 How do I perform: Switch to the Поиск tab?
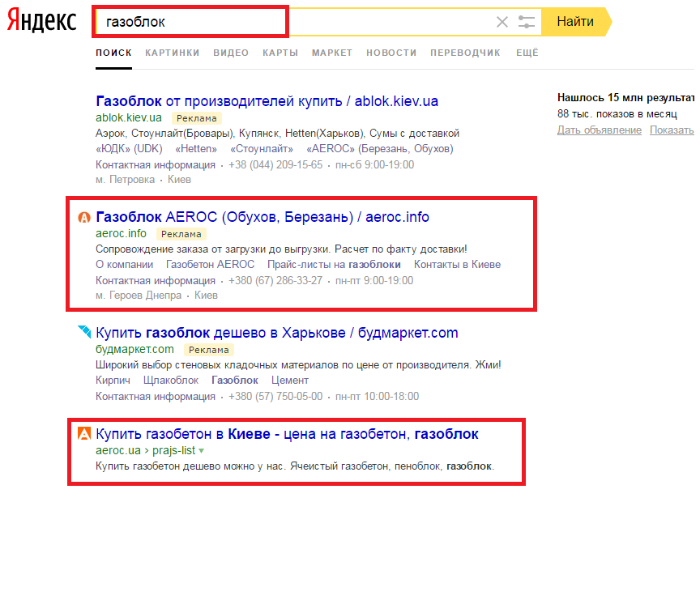[113, 53]
